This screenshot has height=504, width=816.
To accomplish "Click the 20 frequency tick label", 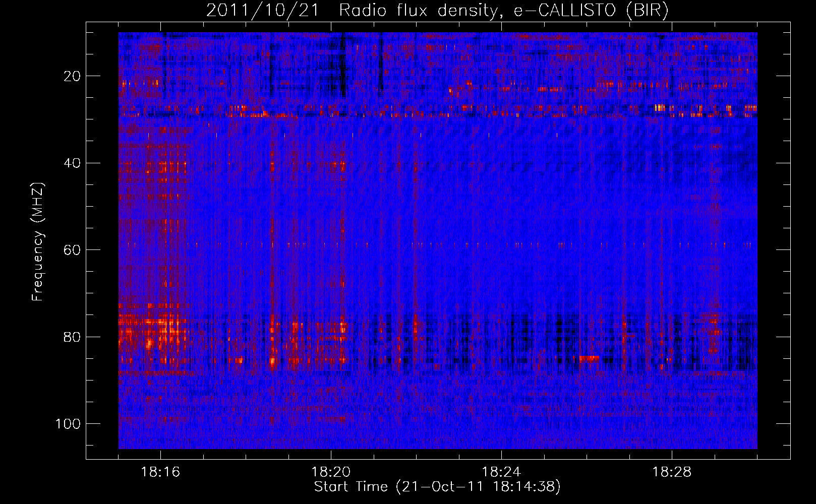I will (x=73, y=76).
